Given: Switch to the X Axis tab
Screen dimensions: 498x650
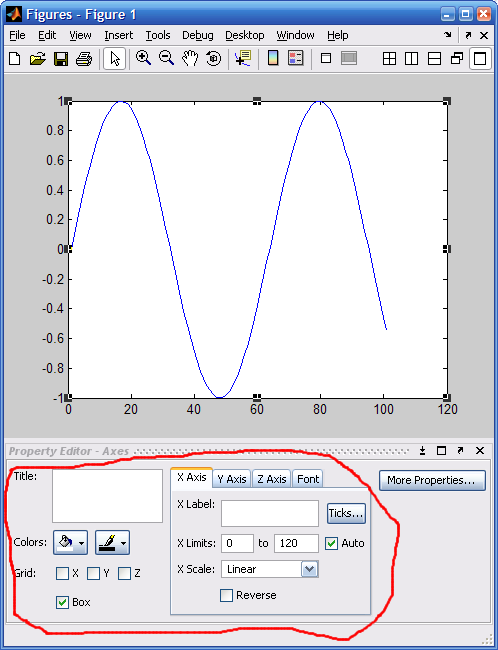Looking at the screenshot, I should pyautogui.click(x=192, y=478).
